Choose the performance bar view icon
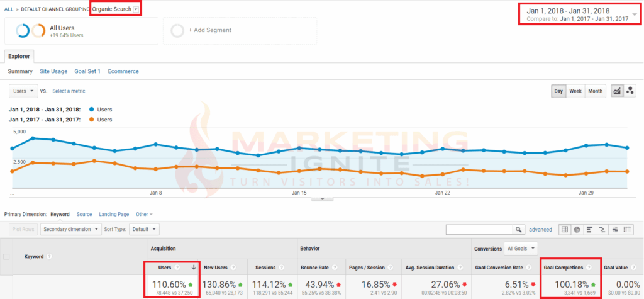The width and height of the screenshot is (644, 299). 591,230
